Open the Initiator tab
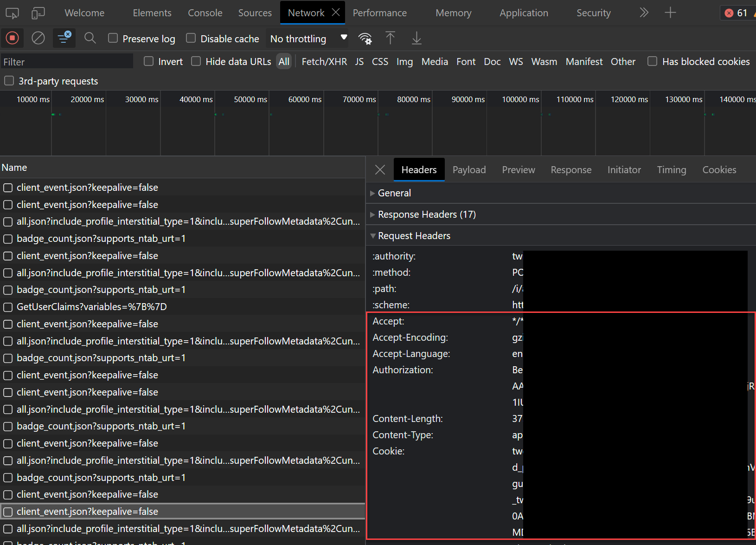Screen dimensions: 756x545 [x=624, y=170]
